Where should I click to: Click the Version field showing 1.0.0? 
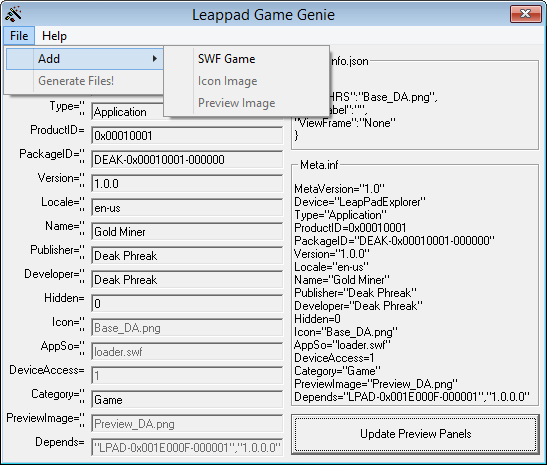click(187, 183)
